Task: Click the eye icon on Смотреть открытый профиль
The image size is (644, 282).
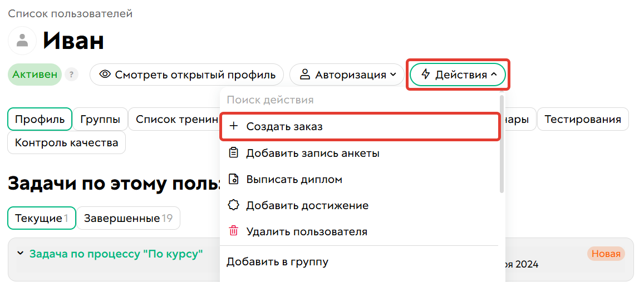Action: pos(106,75)
